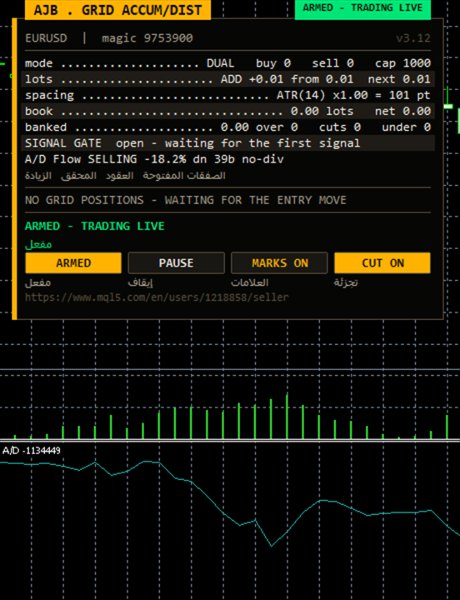Click the mode DUAL value
The width and height of the screenshot is (460, 600).
tap(220, 63)
